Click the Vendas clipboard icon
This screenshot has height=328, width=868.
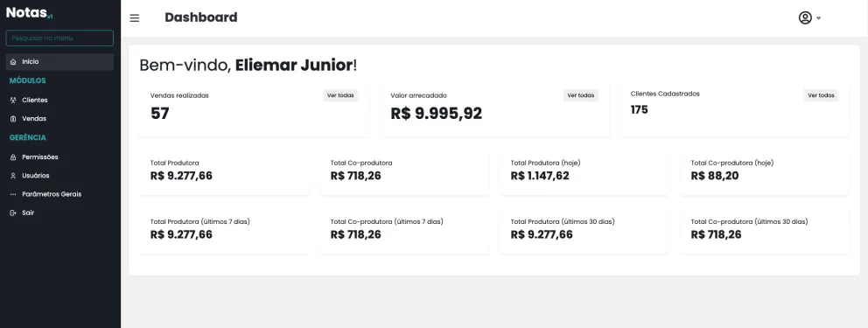(13, 119)
